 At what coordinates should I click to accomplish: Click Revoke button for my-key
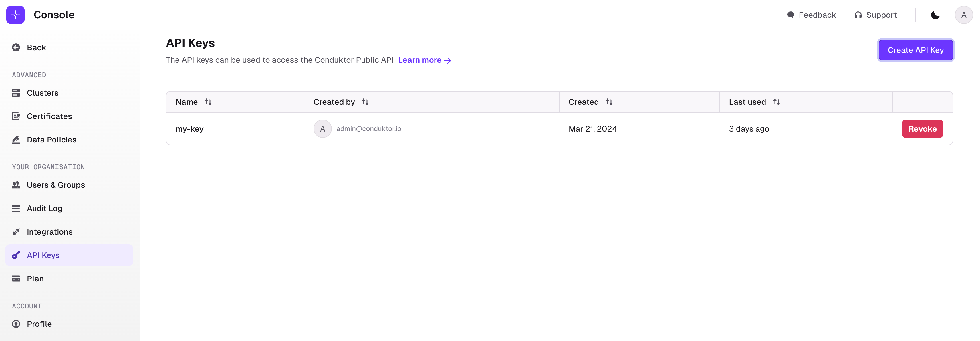(x=923, y=129)
